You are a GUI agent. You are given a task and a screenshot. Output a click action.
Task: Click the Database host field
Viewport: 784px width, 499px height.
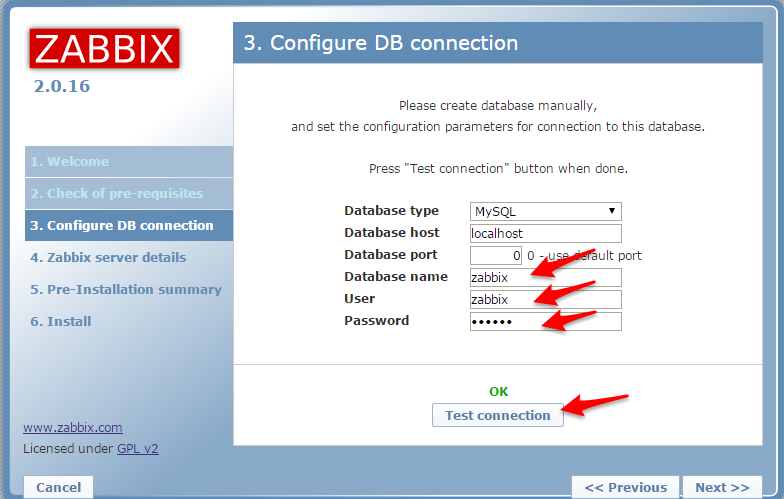(545, 233)
